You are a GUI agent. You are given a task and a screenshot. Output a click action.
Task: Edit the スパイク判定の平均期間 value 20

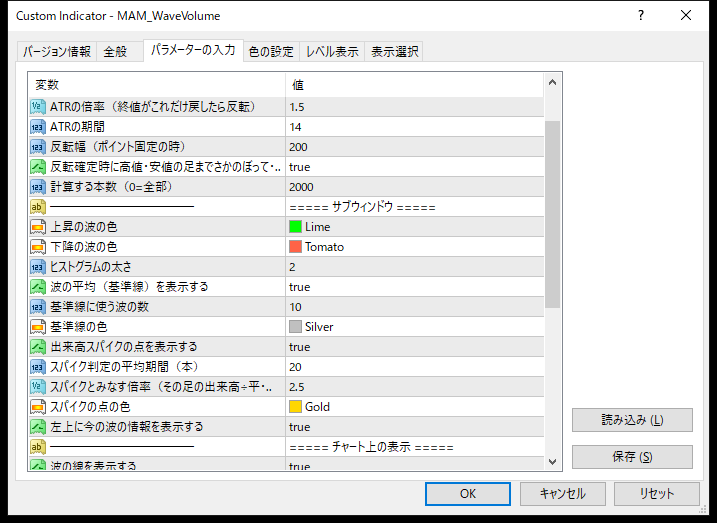pos(415,367)
